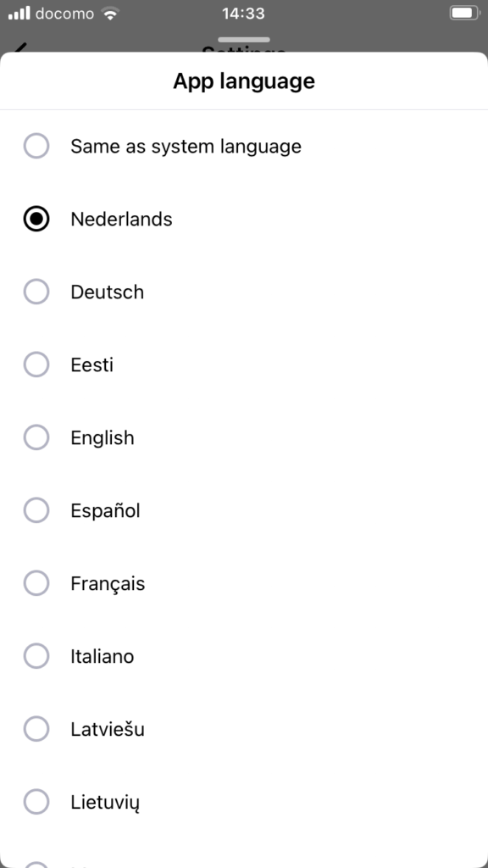Tap the docomo carrier label

tap(64, 14)
